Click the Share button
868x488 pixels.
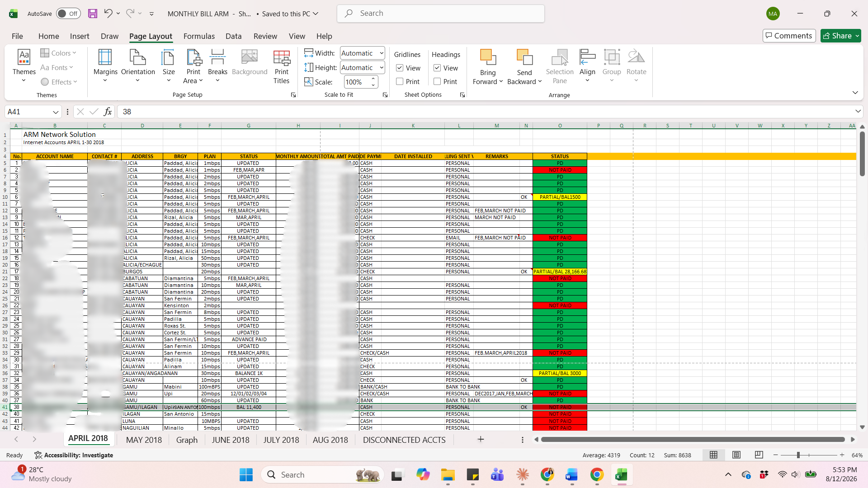(841, 36)
